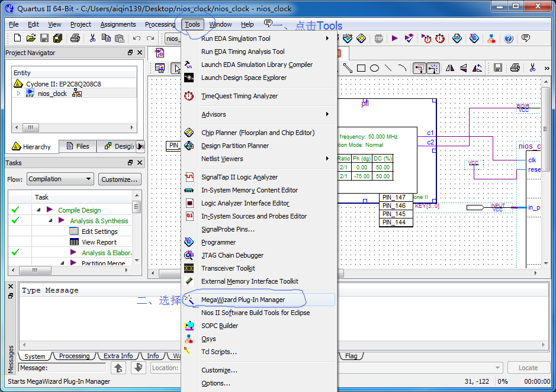Click Flip Vertical icon in schematic toolbar
Viewport: 556px width, 392px height.
(x=463, y=68)
